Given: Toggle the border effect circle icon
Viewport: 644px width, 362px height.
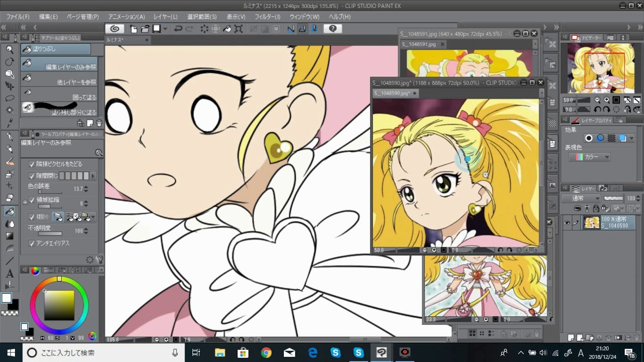Looking at the screenshot, I should coord(589,138).
